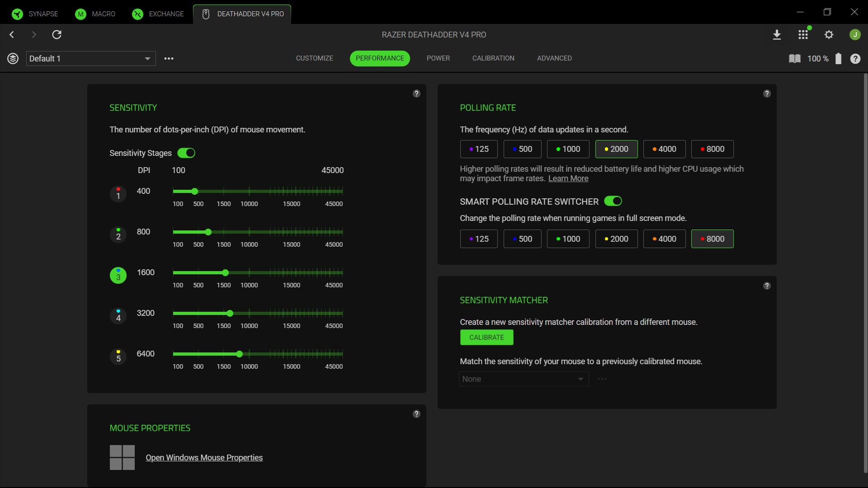The height and width of the screenshot is (488, 868).
Task: Open the help question mark in toolbar
Action: (x=855, y=59)
